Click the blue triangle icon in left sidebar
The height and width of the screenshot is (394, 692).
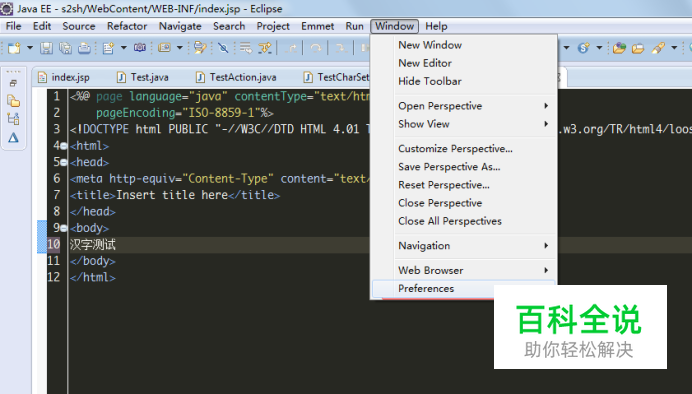point(13,138)
